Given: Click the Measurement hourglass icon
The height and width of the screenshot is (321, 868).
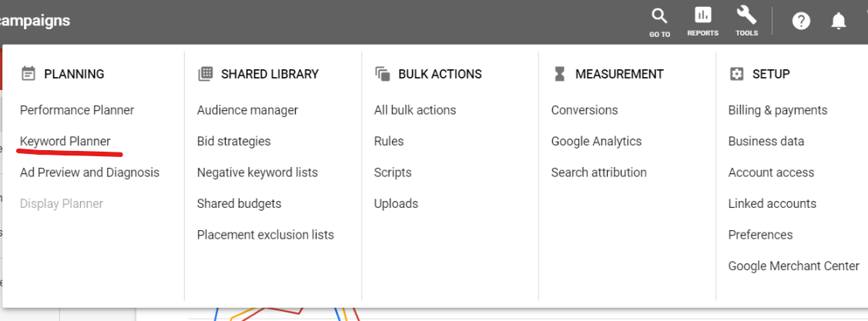Looking at the screenshot, I should point(560,74).
